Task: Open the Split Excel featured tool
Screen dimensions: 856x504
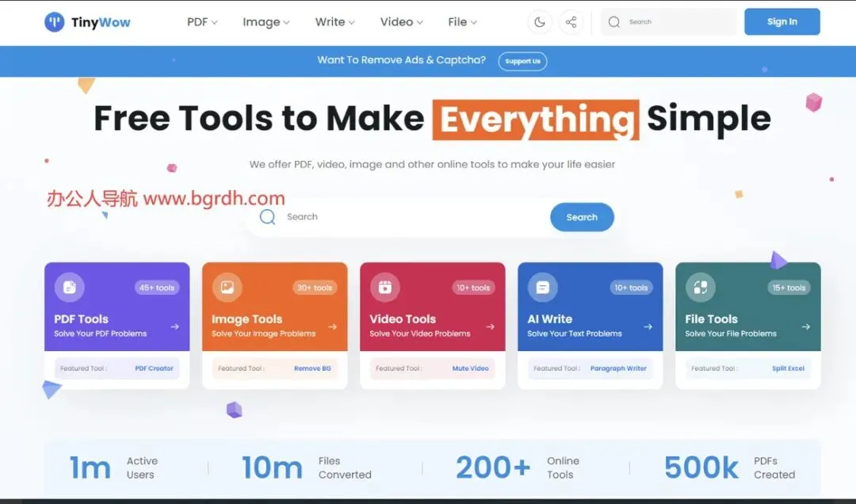Action: coord(788,368)
